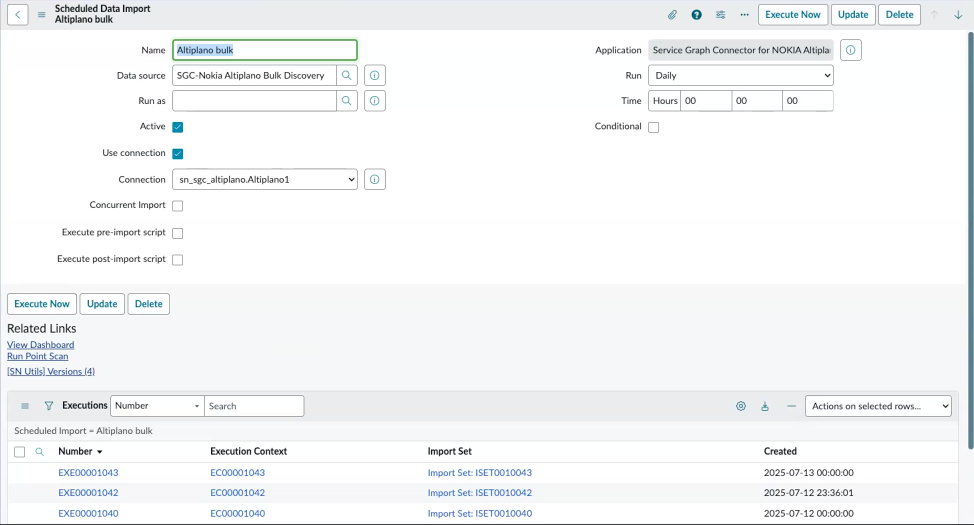Preview Run as record info icon
This screenshot has width=974, height=525.
pyautogui.click(x=375, y=101)
